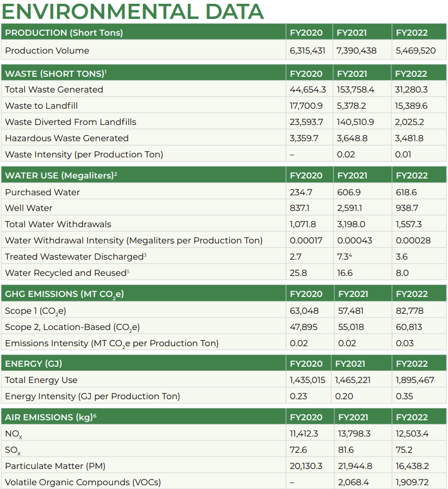Open footnote 3 after Treated Wastewater Discharged
The width and height of the screenshot is (448, 489).
click(146, 254)
